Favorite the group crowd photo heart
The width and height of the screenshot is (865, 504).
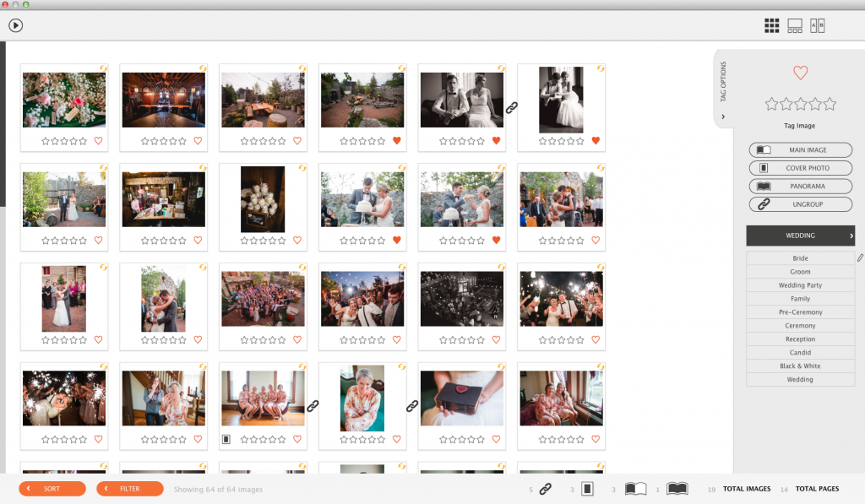(x=297, y=339)
